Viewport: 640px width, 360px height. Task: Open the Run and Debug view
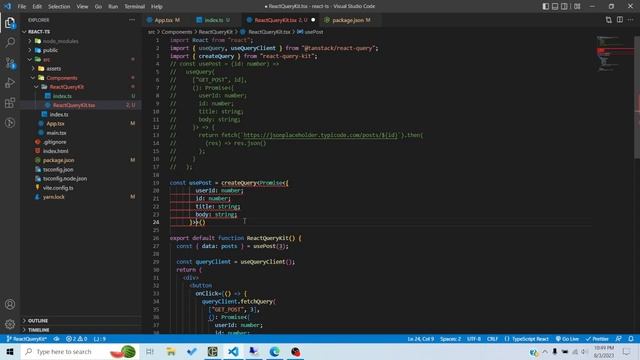(10, 83)
